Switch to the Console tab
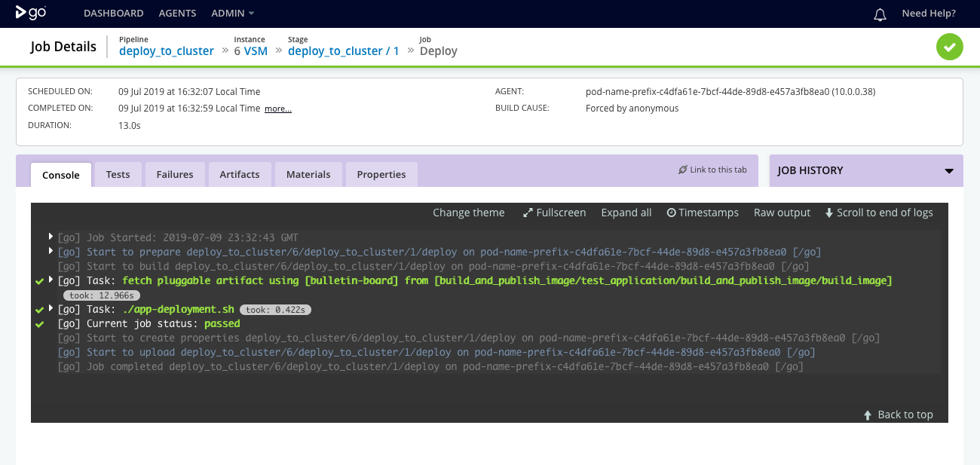The height and width of the screenshot is (465, 980). (x=61, y=175)
